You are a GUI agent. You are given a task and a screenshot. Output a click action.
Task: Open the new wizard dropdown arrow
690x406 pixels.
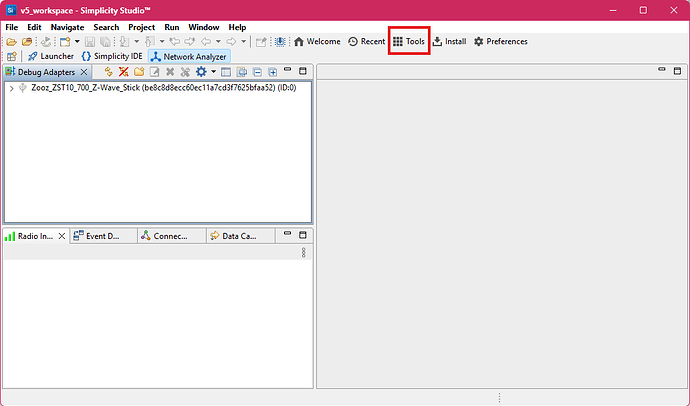[x=77, y=42]
